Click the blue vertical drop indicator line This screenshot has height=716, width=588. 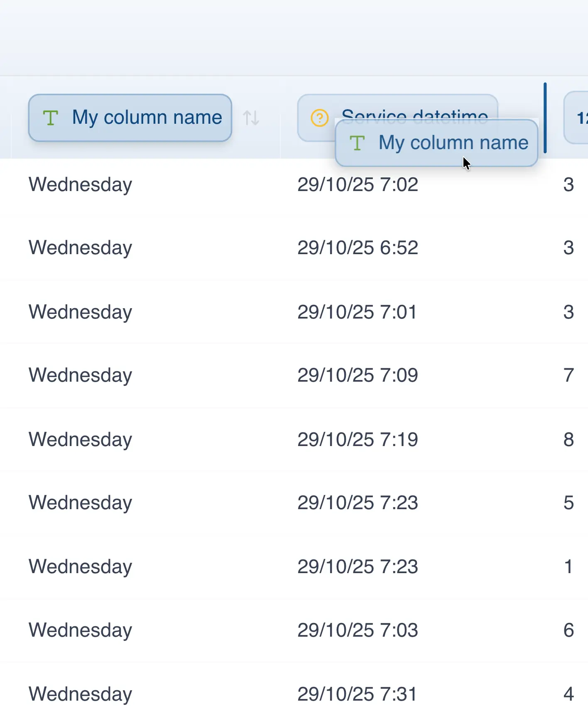(545, 118)
